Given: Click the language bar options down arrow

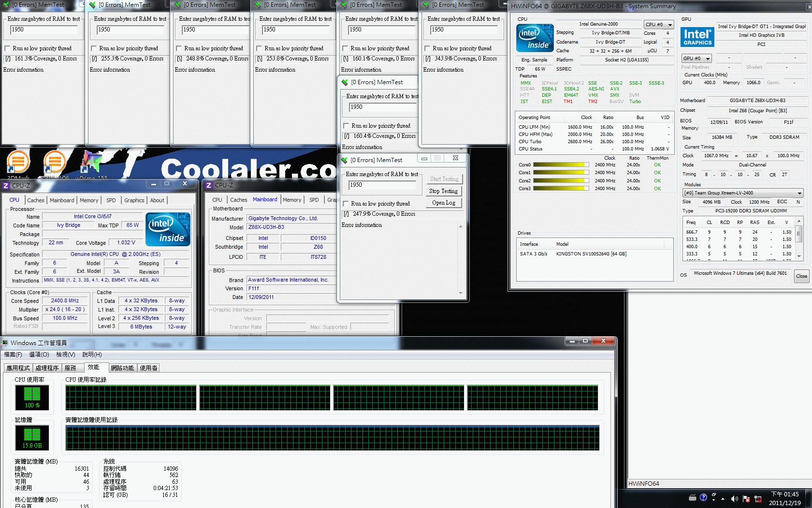Looking at the screenshot, I should point(713,500).
